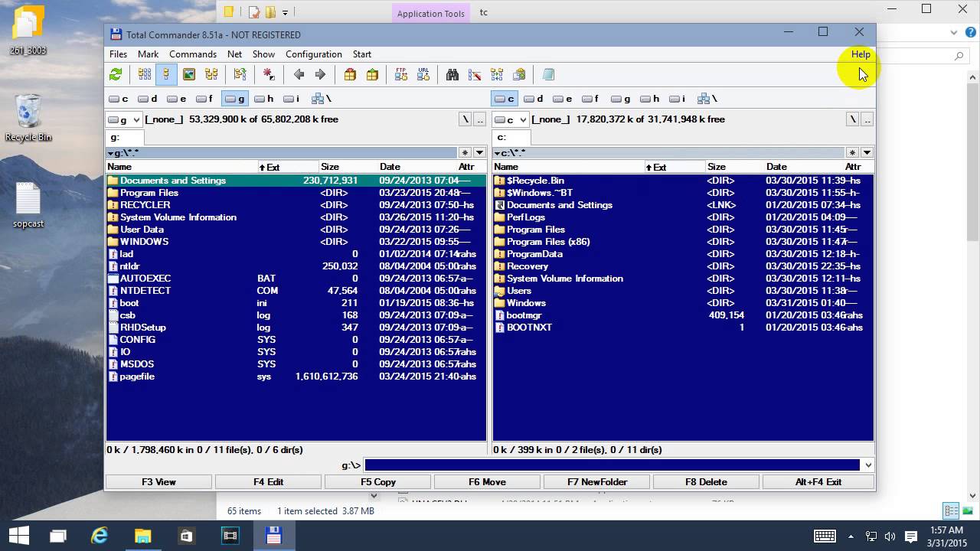This screenshot has width=980, height=551.
Task: Click the Help link
Action: 860,54
